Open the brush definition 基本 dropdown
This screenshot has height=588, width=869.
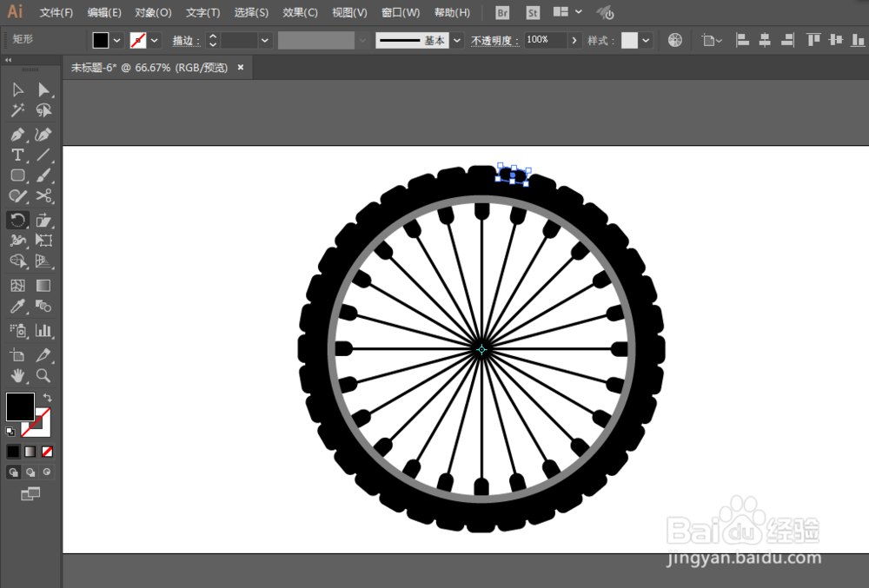(457, 41)
